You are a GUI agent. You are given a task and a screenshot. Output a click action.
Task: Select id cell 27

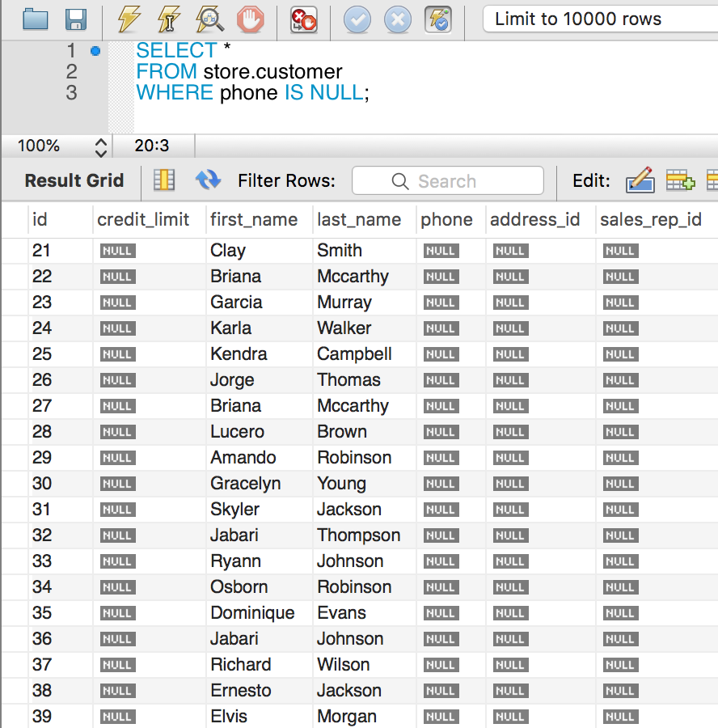61,406
